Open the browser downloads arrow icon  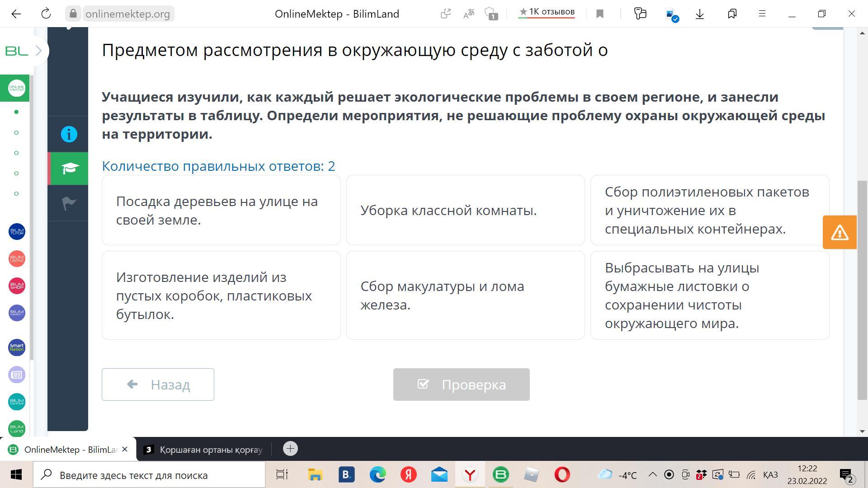700,14
